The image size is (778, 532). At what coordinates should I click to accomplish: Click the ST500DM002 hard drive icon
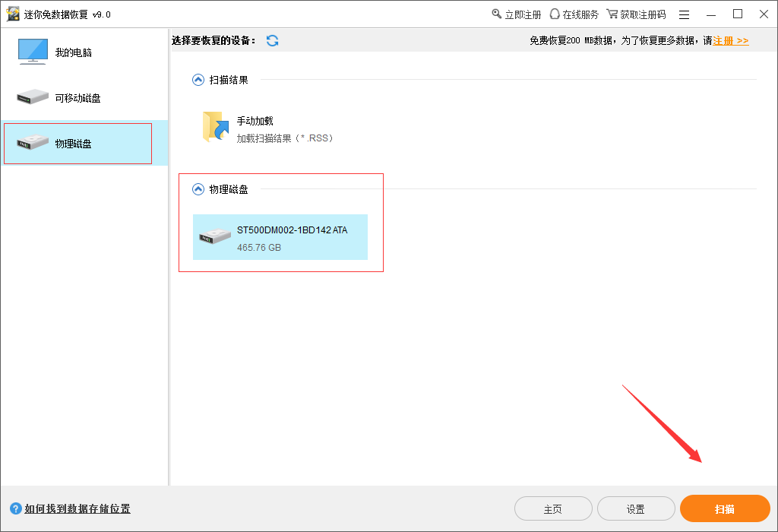pyautogui.click(x=215, y=236)
